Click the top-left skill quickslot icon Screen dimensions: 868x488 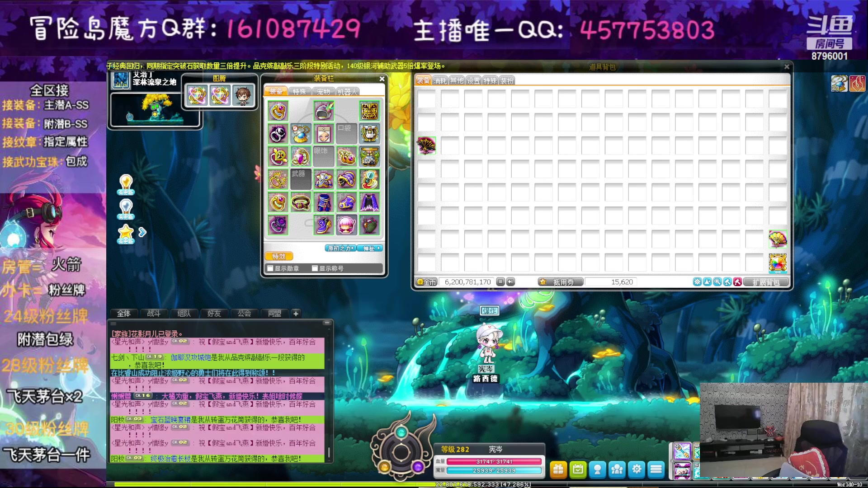tap(682, 451)
